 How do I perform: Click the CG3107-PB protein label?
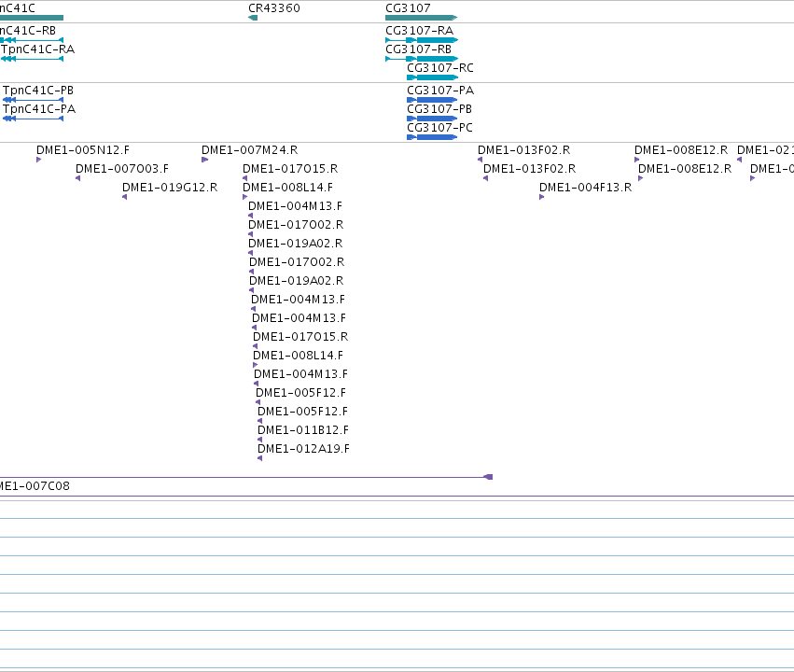point(439,109)
